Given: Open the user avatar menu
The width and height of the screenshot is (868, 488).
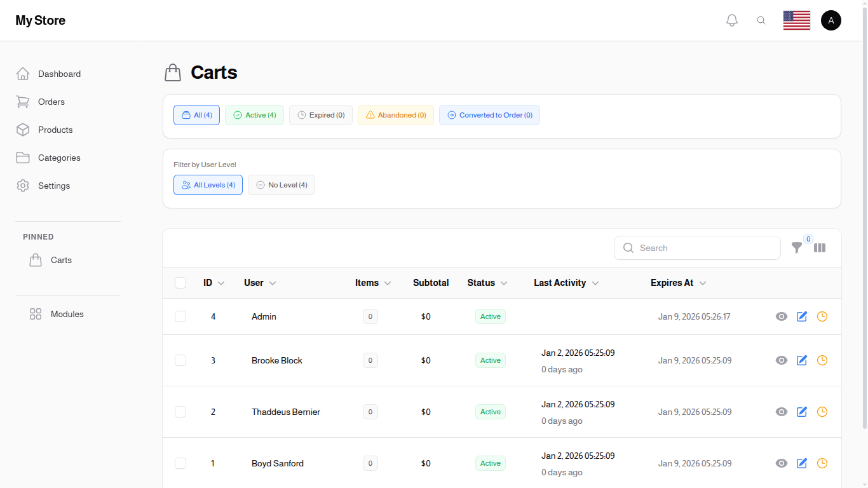Looking at the screenshot, I should [x=831, y=20].
